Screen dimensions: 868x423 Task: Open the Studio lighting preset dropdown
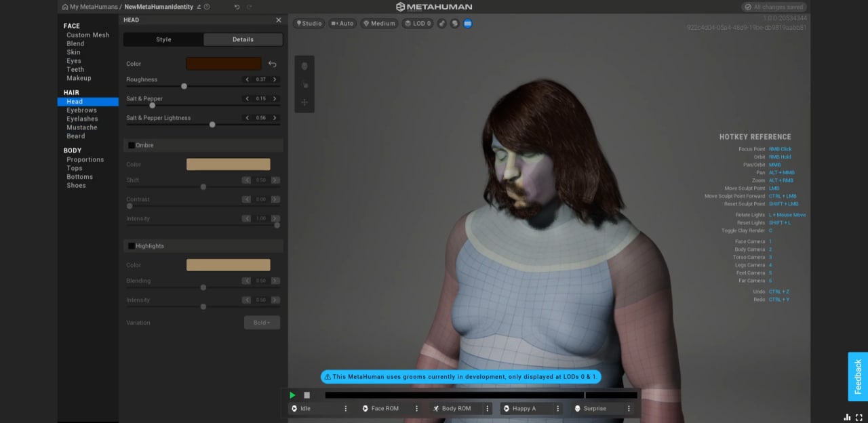[309, 23]
